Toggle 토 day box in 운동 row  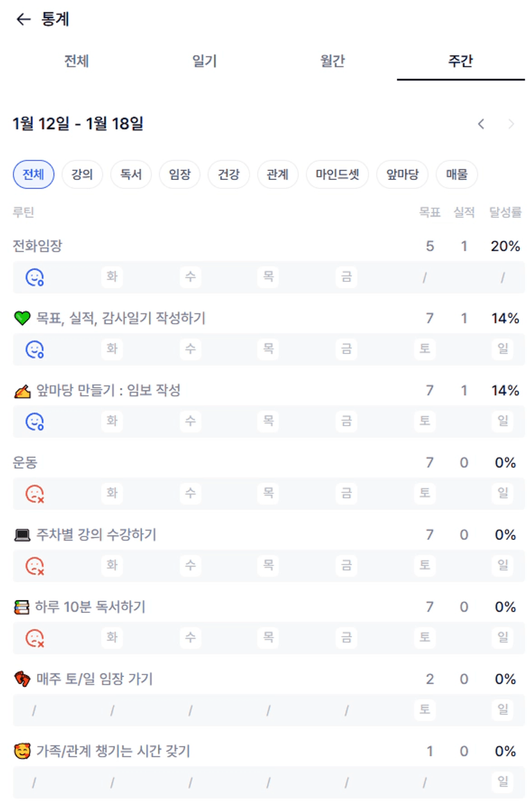424,493
